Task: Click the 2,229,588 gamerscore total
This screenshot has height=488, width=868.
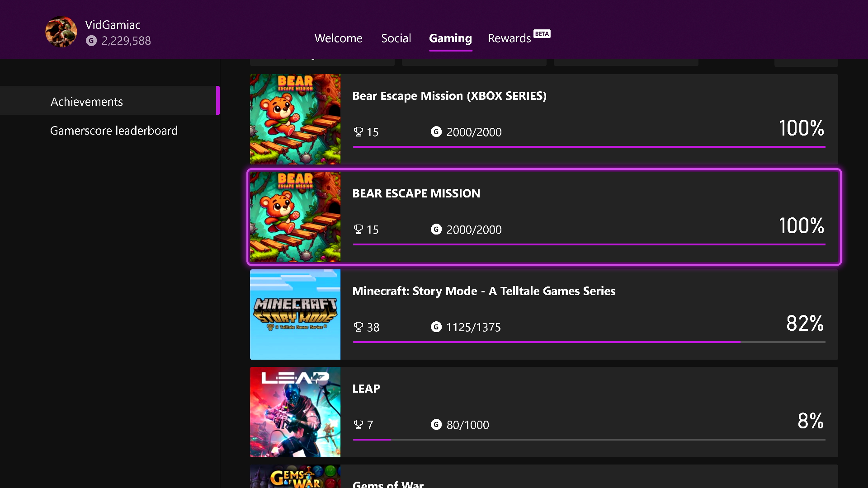Action: (x=126, y=41)
